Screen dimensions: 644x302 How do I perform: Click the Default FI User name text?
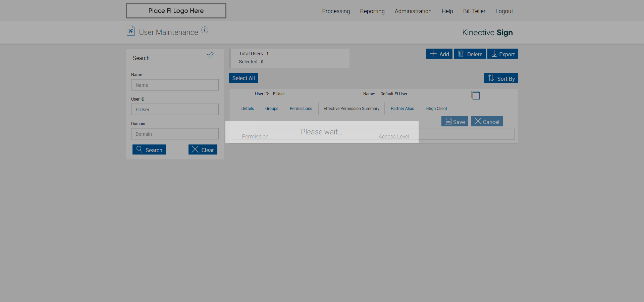[x=394, y=94]
